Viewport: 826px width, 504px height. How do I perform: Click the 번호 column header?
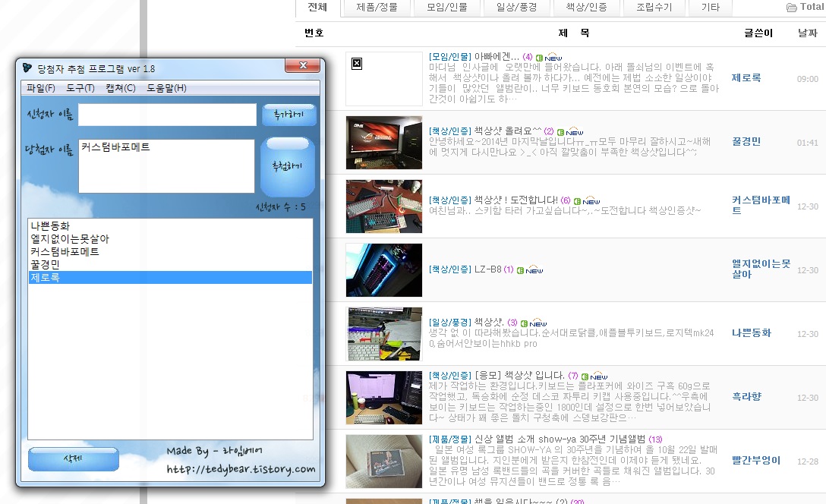point(314,33)
